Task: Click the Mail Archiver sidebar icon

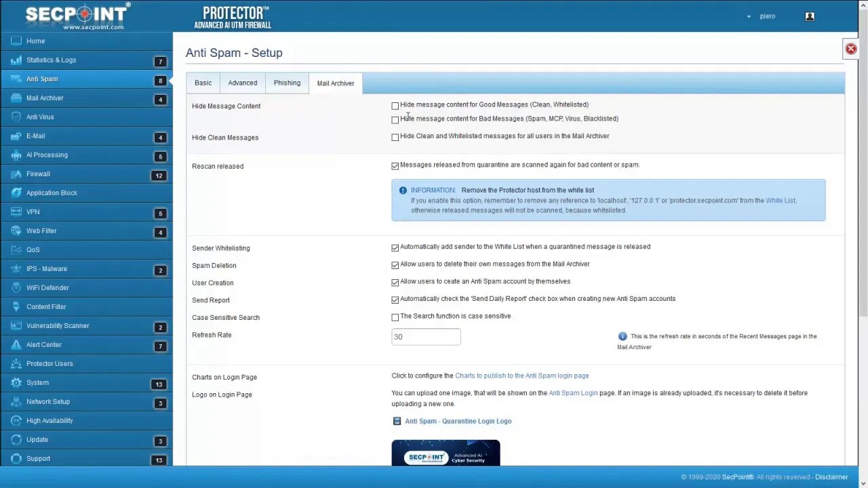Action: pyautogui.click(x=16, y=98)
